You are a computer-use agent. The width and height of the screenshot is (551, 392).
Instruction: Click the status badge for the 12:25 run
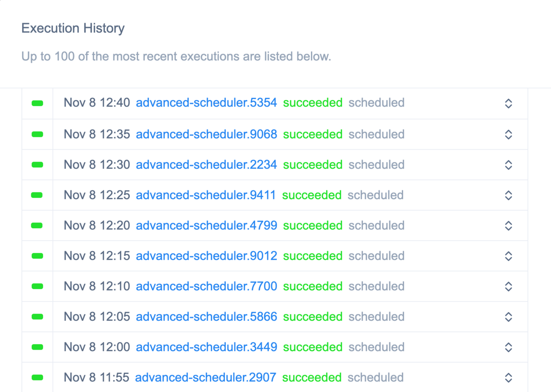[x=37, y=195]
